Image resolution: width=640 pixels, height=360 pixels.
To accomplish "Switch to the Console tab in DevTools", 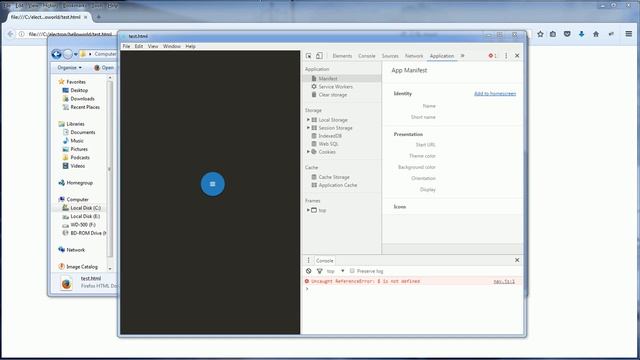I will point(367,56).
